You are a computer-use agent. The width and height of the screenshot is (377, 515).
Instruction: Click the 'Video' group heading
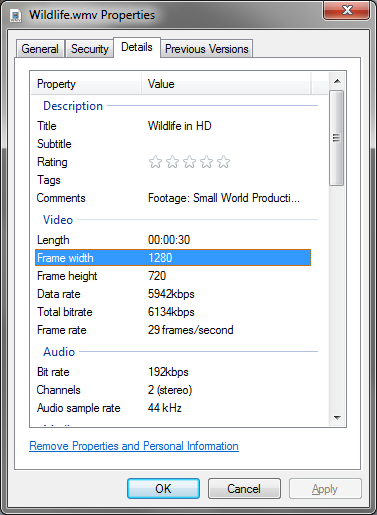[x=58, y=220]
